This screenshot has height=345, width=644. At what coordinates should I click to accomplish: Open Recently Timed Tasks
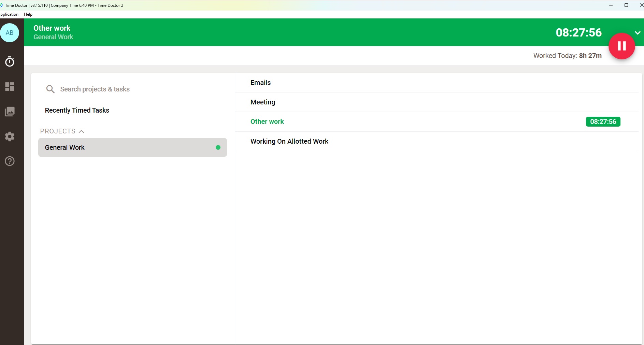coord(77,110)
